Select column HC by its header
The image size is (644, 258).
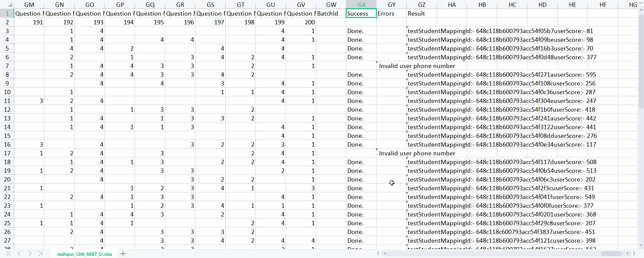point(512,5)
